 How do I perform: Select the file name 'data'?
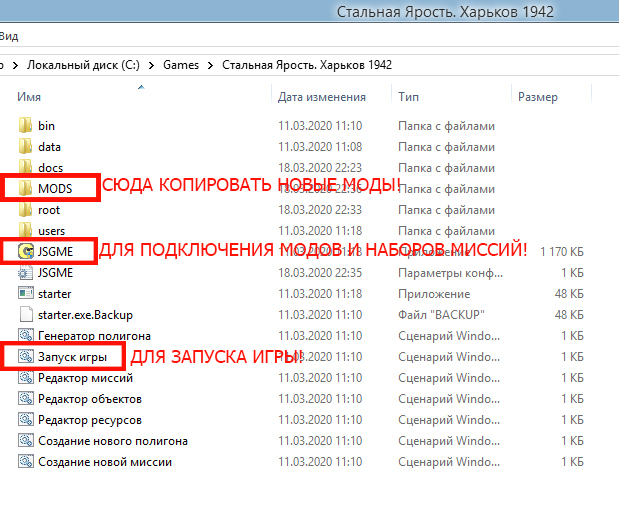point(49,147)
